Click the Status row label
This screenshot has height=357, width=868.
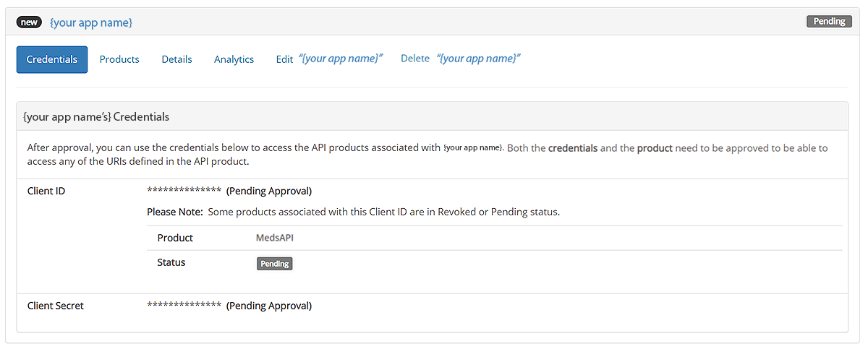tap(171, 262)
